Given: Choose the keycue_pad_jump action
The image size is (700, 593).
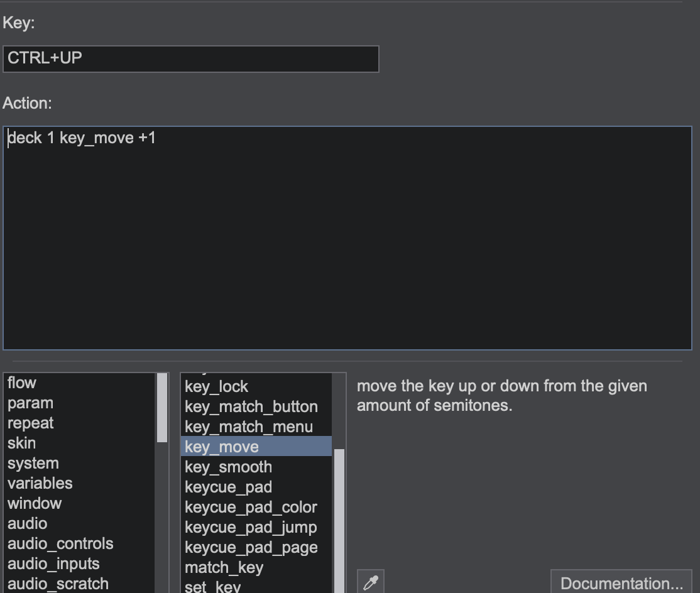Looking at the screenshot, I should point(251,527).
